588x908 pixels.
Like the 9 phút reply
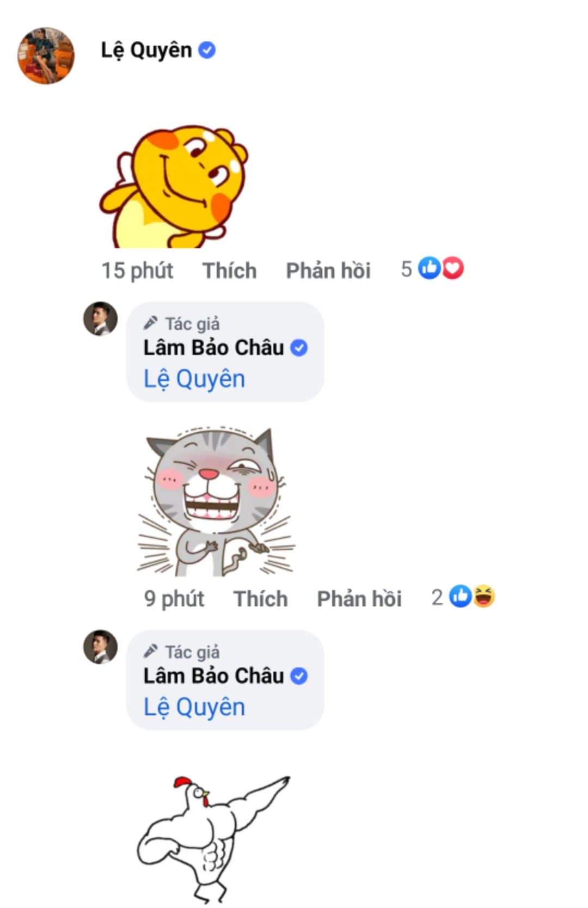coord(260,599)
